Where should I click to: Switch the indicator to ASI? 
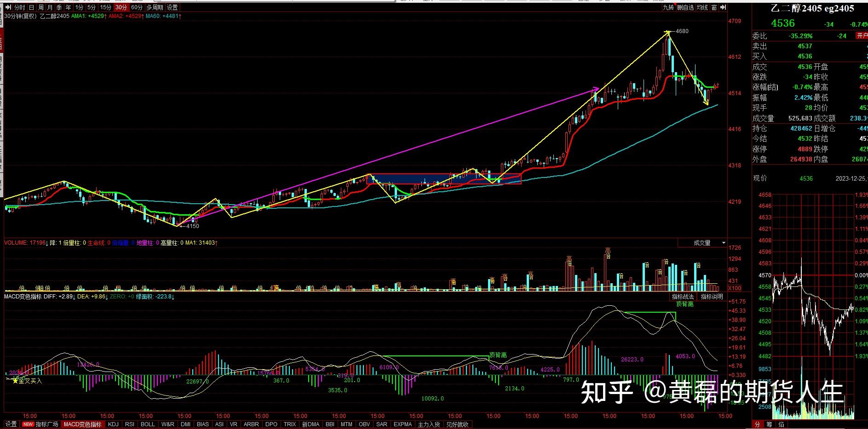[219, 424]
